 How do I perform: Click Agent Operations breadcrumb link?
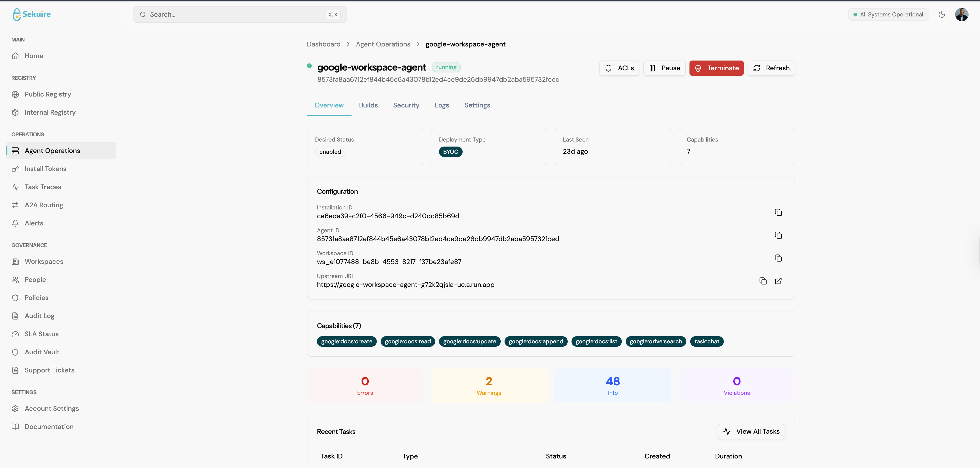383,44
